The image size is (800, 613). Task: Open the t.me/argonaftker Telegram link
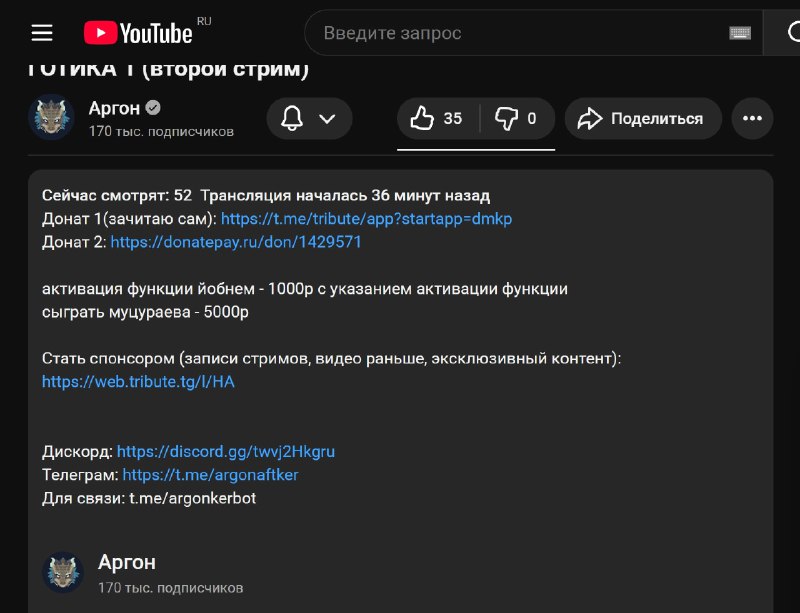click(x=210, y=474)
